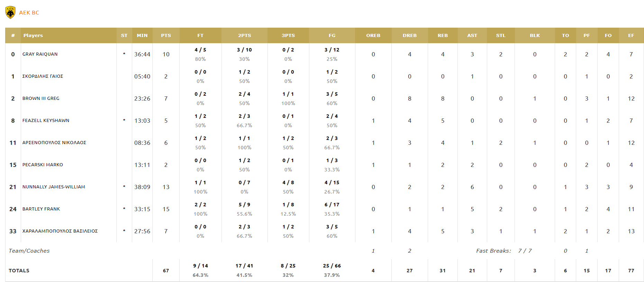Select FEAZELL KEYSHAWN from the roster
This screenshot has height=282, width=644.
(x=46, y=121)
